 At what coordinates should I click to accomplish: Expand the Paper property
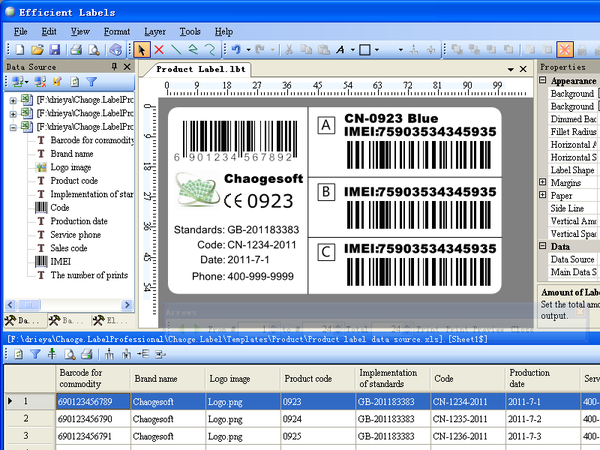[x=543, y=195]
